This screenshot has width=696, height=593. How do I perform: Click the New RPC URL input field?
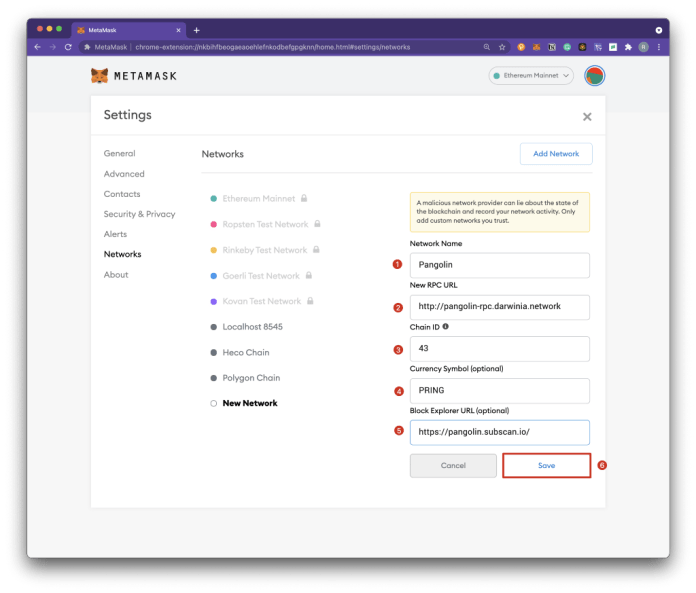pyautogui.click(x=499, y=307)
